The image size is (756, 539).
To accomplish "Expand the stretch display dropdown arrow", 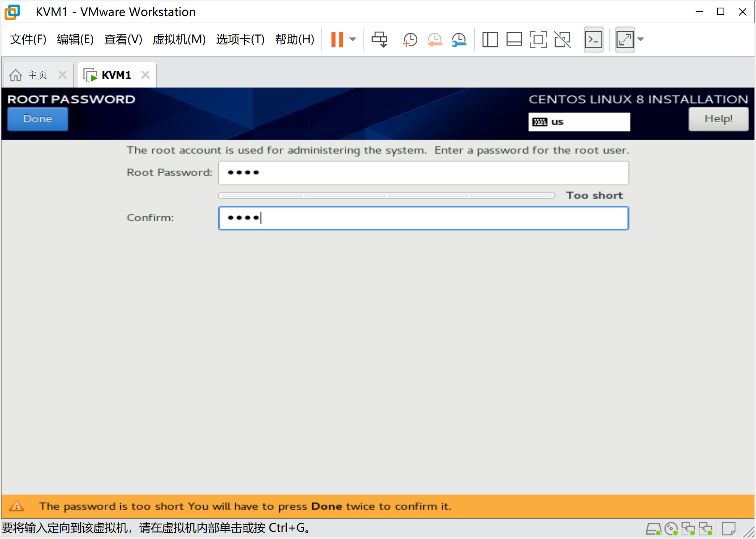I will pos(641,39).
